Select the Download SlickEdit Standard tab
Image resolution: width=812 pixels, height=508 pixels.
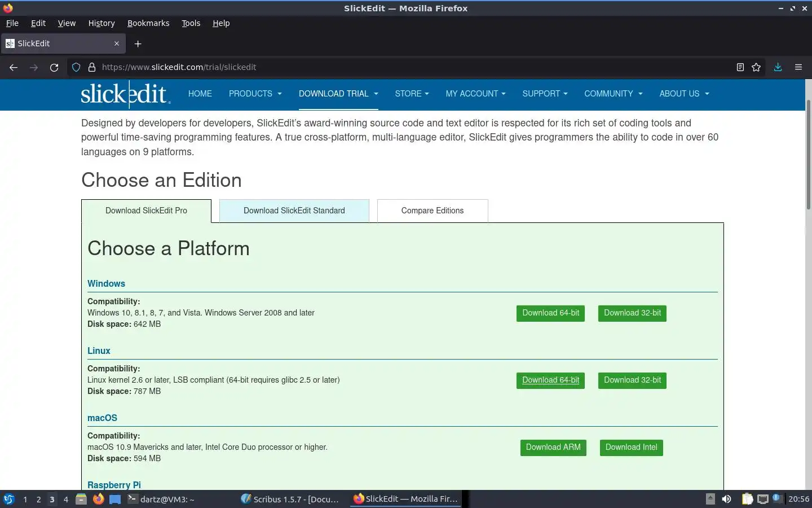[294, 211]
